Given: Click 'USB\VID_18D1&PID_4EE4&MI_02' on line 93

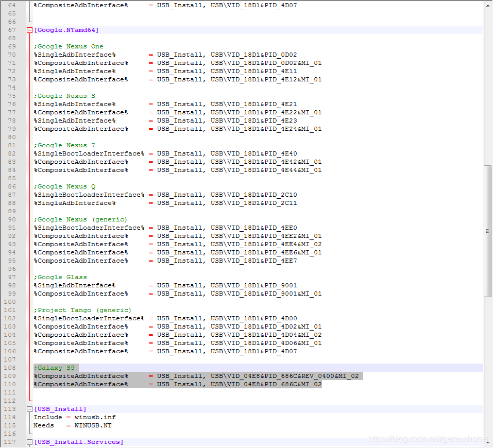Looking at the screenshot, I should 266,244.
